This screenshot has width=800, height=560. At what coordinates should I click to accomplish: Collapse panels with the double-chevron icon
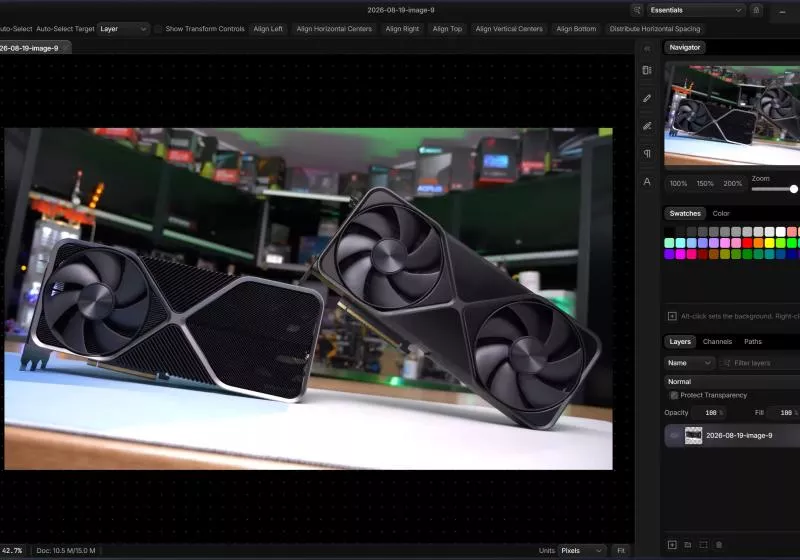tap(647, 48)
